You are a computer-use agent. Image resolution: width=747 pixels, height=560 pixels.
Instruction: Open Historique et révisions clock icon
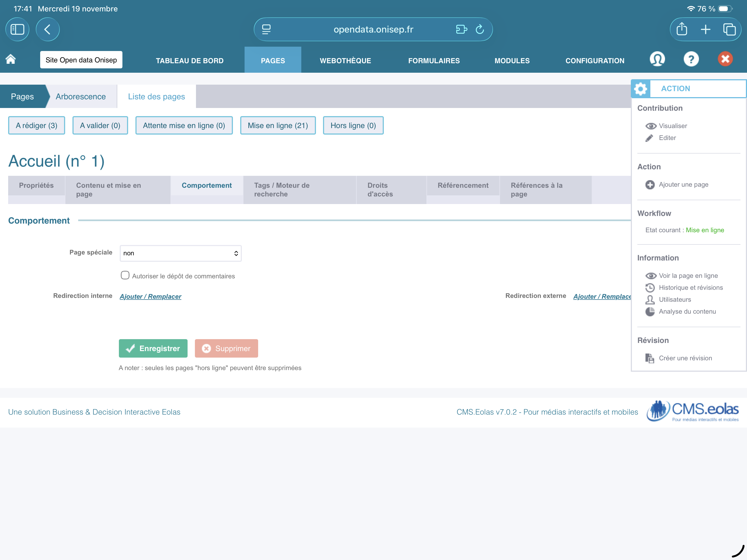tap(650, 288)
